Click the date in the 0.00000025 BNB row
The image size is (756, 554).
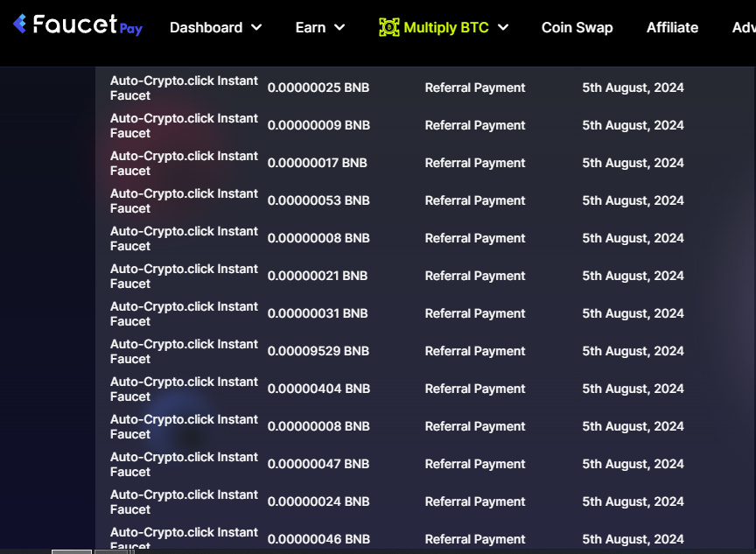tap(633, 88)
